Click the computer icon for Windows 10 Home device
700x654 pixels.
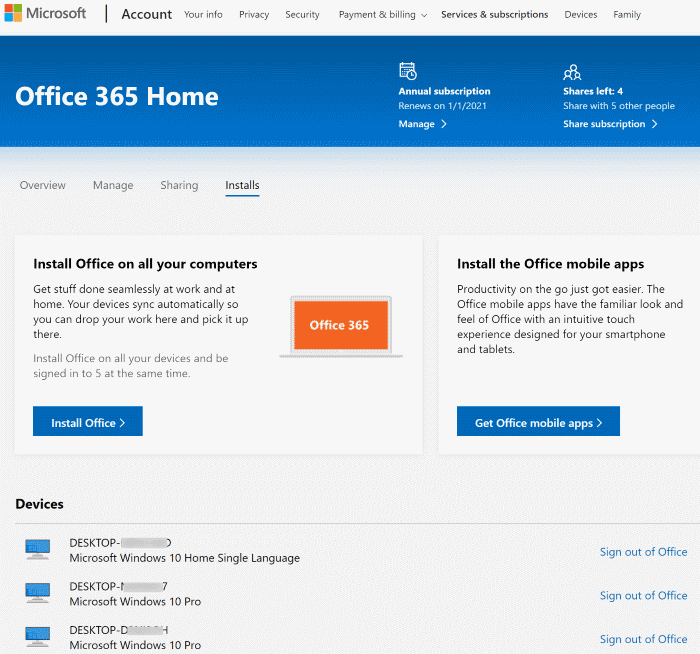click(x=38, y=550)
